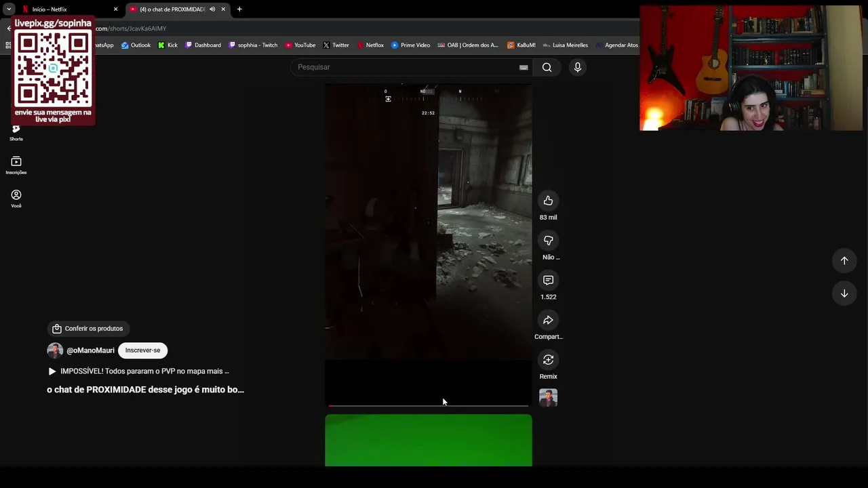Open the Remix option
Viewport: 868px width, 488px height.
point(548,360)
